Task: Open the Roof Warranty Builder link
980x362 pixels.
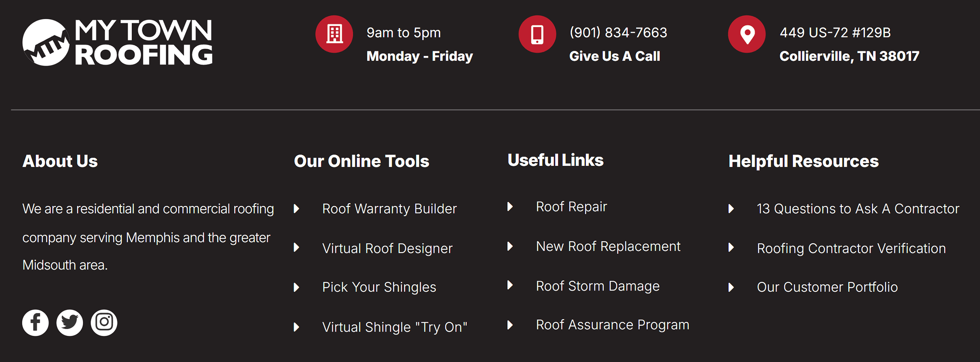Action: click(x=389, y=209)
